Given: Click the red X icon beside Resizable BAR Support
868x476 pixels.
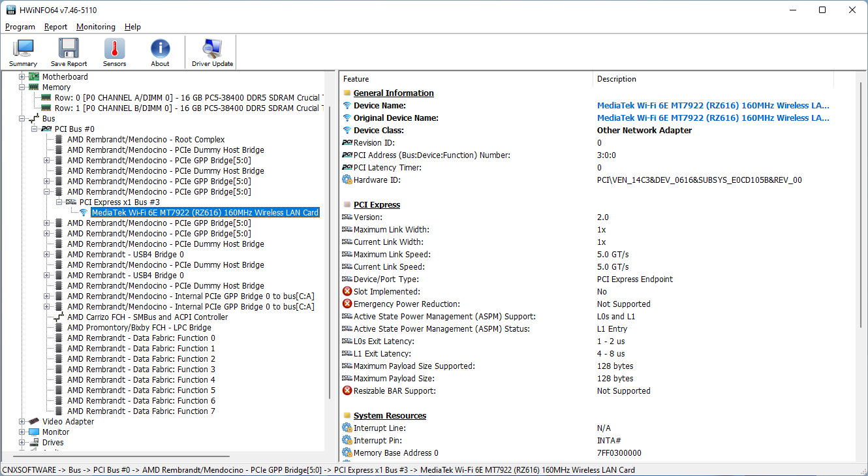Looking at the screenshot, I should (x=347, y=391).
